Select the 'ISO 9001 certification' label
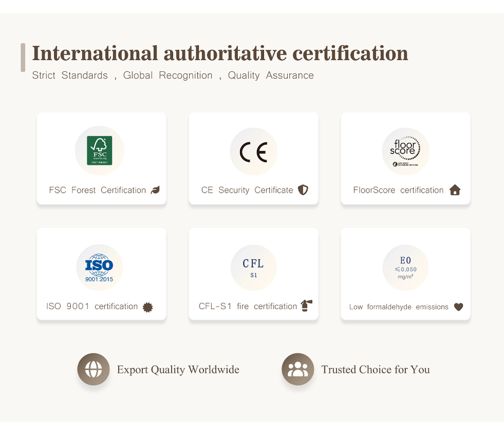 92,307
